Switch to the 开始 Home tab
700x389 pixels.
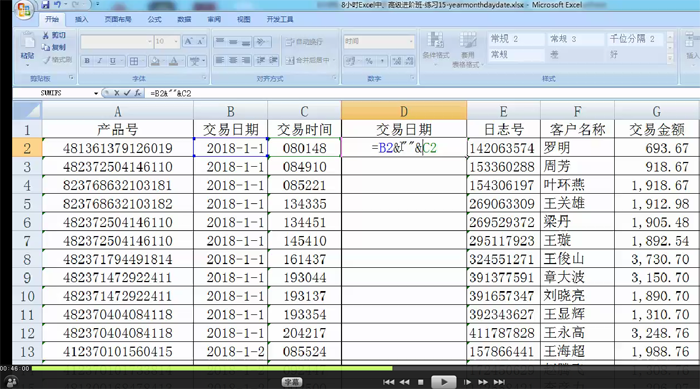point(52,19)
